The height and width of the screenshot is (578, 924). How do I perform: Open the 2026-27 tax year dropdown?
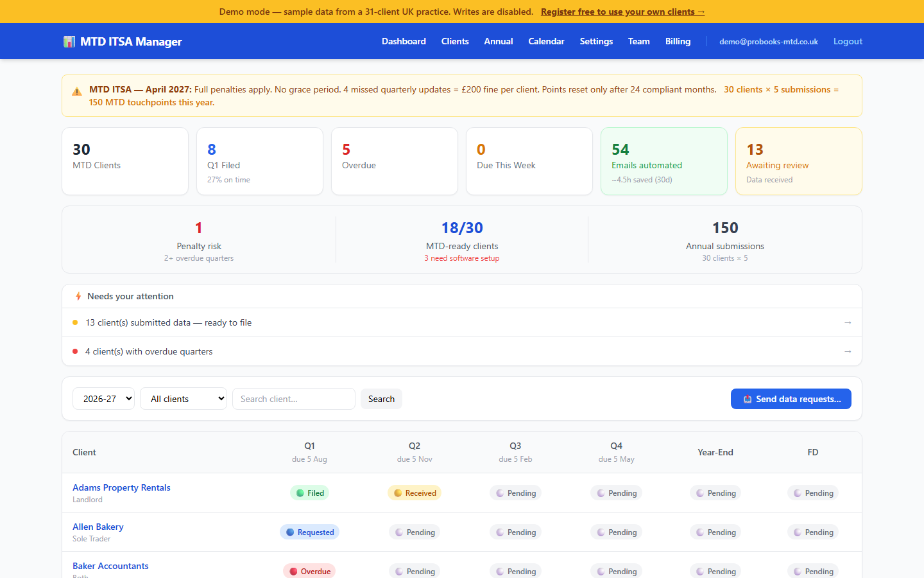point(104,399)
